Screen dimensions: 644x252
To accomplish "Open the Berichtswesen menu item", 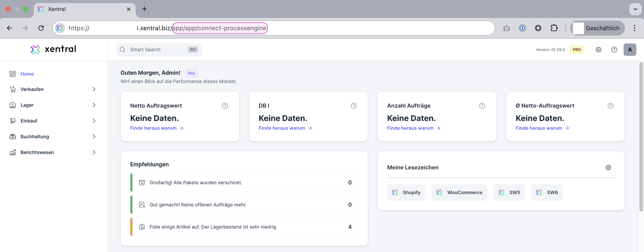I will pos(37,152).
